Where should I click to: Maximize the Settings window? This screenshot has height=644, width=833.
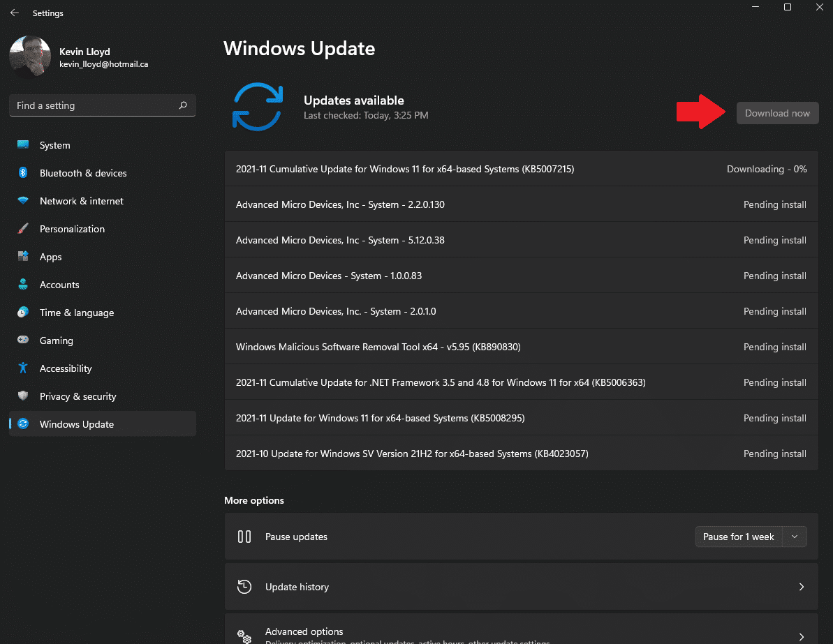[x=788, y=7]
